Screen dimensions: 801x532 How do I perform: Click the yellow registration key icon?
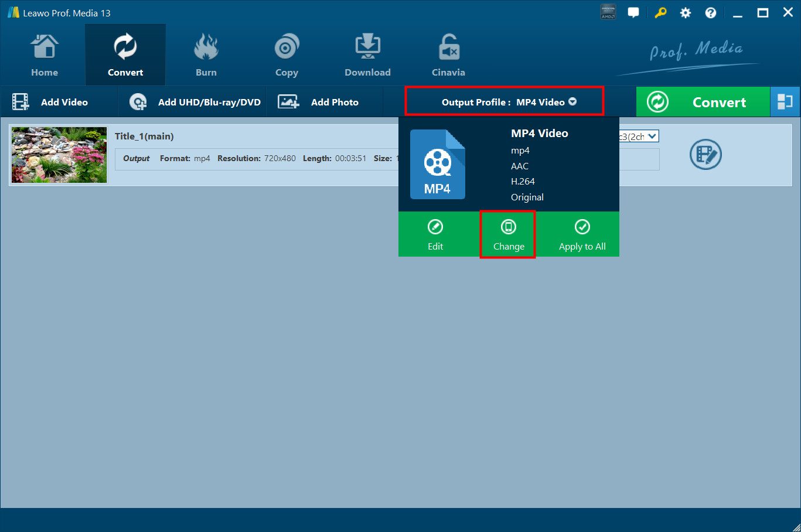[660, 12]
